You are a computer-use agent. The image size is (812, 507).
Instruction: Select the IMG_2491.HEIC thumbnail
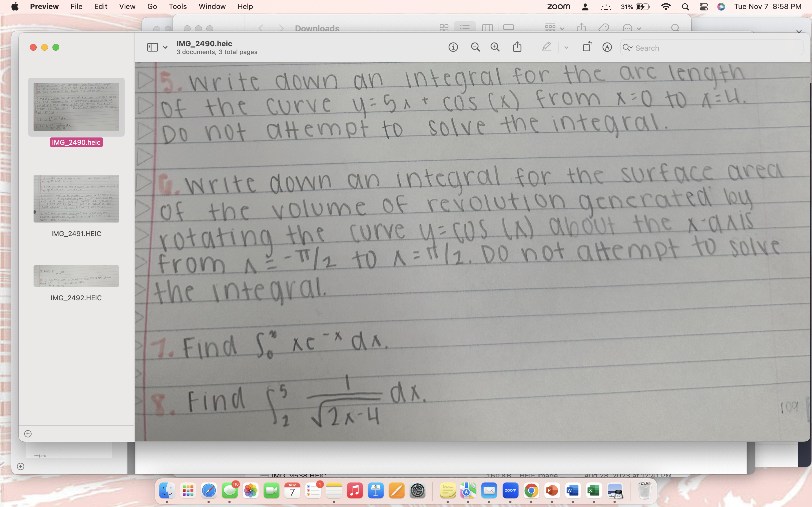coord(76,199)
